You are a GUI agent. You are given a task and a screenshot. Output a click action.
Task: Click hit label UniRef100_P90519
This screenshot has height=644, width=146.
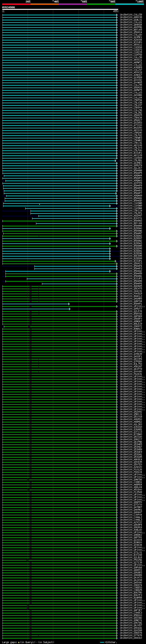click(131, 294)
